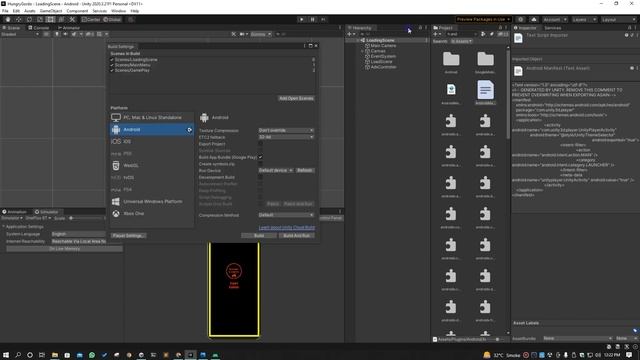Screen dimensions: 640x360
Task: Open the Window menu
Action: [x=118, y=11]
